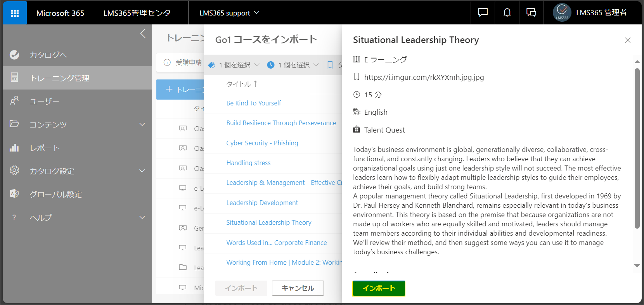
Task: Open Handling stress course
Action: [x=248, y=163]
